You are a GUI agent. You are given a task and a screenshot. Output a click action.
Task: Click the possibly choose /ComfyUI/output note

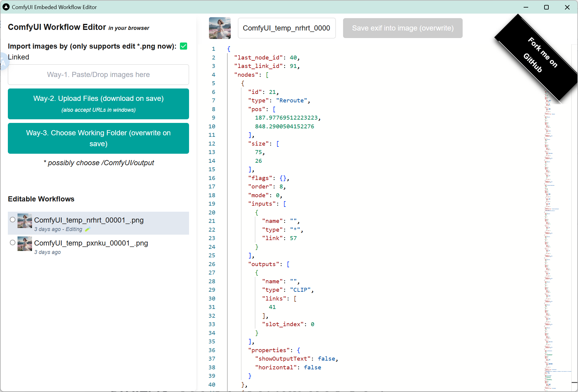point(99,163)
